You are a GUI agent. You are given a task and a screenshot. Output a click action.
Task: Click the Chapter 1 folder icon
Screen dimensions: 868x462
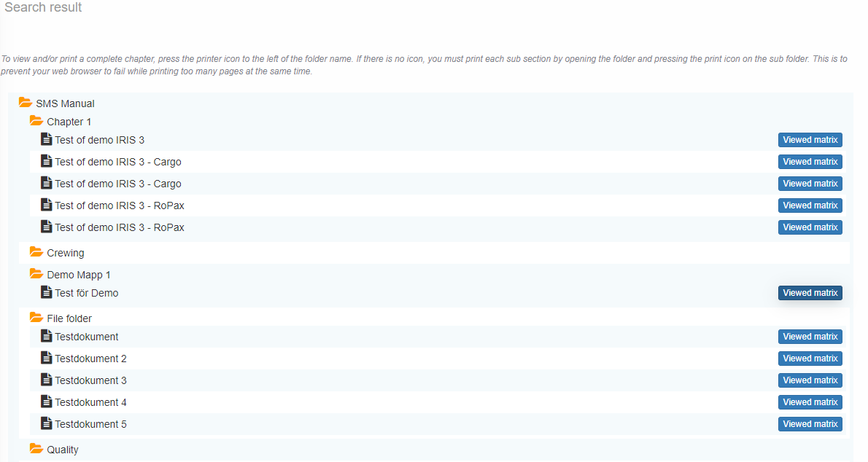pyautogui.click(x=36, y=121)
